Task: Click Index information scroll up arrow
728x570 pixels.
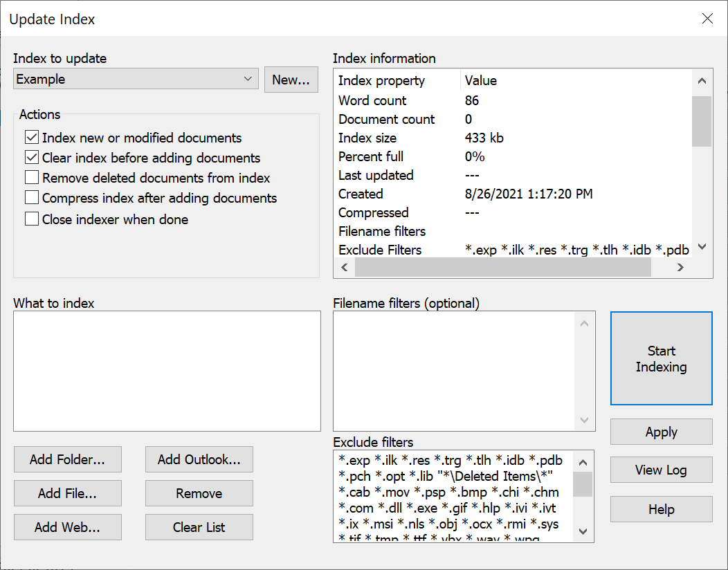Action: tap(702, 81)
